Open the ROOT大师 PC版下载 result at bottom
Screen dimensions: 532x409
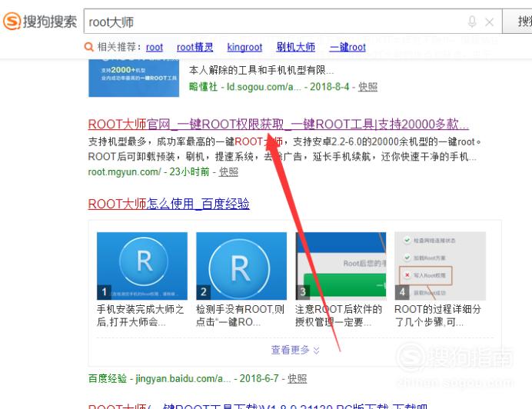(258, 406)
